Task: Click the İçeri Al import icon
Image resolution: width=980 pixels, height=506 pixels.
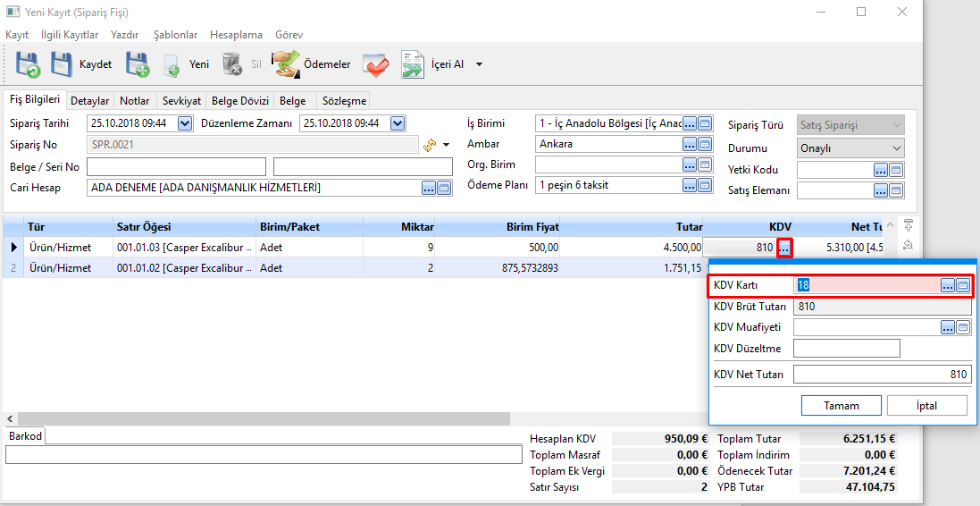Action: [x=412, y=64]
